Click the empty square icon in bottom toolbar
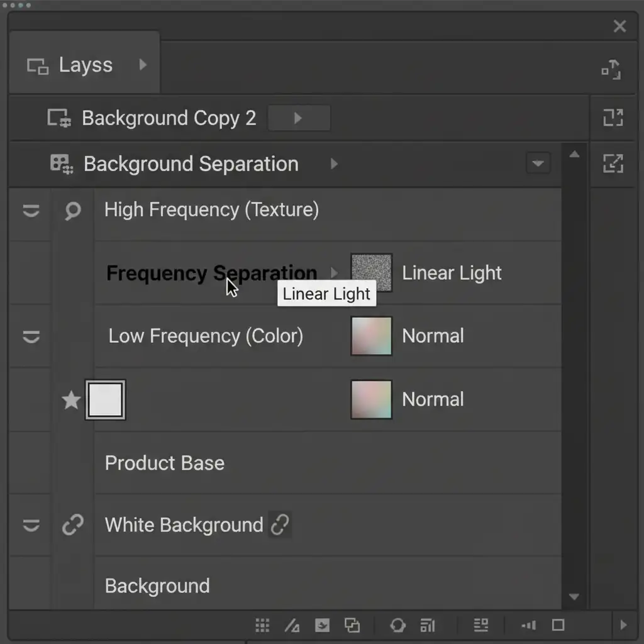 [558, 625]
